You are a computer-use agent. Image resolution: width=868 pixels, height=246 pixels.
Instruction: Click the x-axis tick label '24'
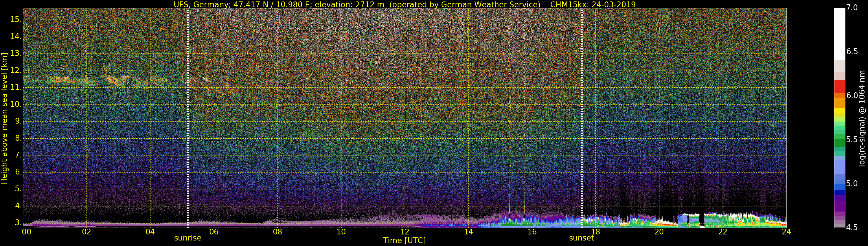(x=786, y=232)
